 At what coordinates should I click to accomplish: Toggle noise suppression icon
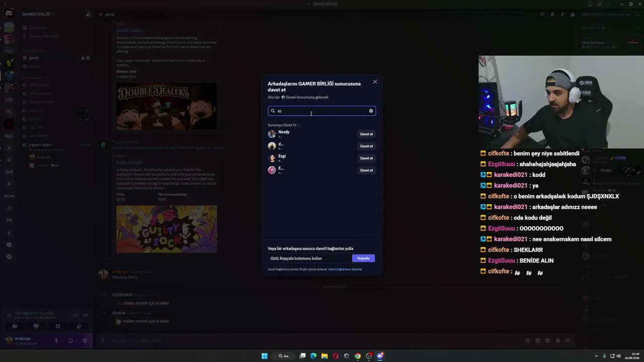(76, 315)
